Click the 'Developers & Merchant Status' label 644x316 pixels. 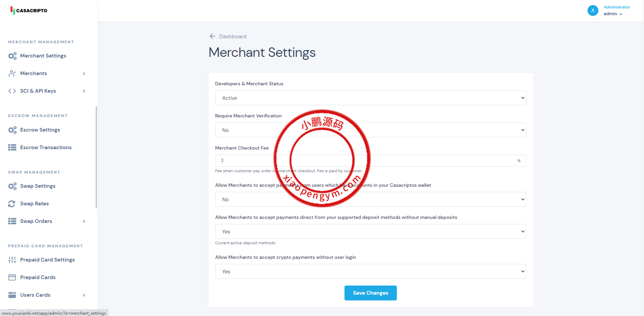[x=249, y=84]
